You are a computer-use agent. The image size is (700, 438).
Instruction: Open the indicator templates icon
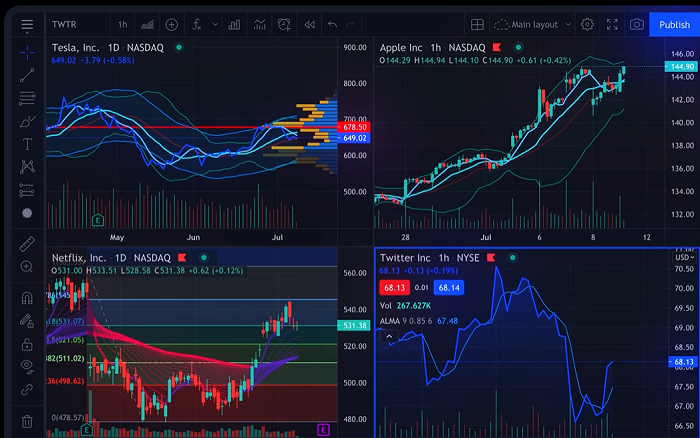click(x=259, y=25)
